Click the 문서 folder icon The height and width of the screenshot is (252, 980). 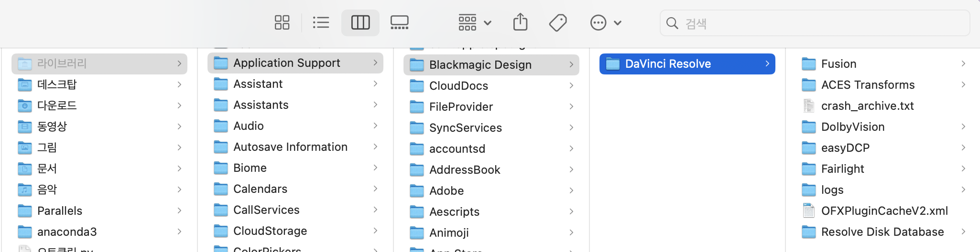point(24,168)
